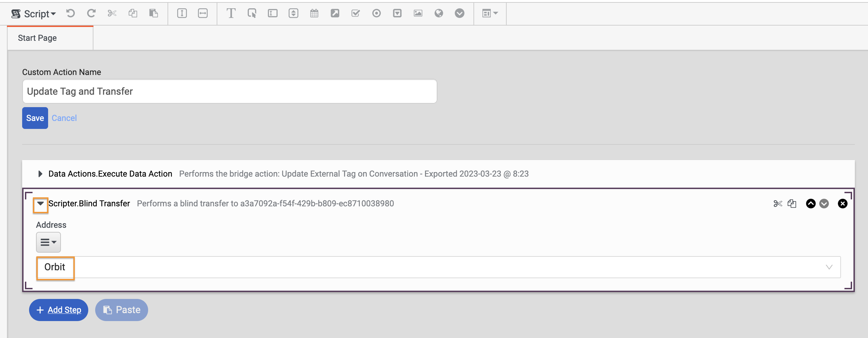Click the Custom Action Name text field
Screen dimensions: 868x338
pos(229,91)
